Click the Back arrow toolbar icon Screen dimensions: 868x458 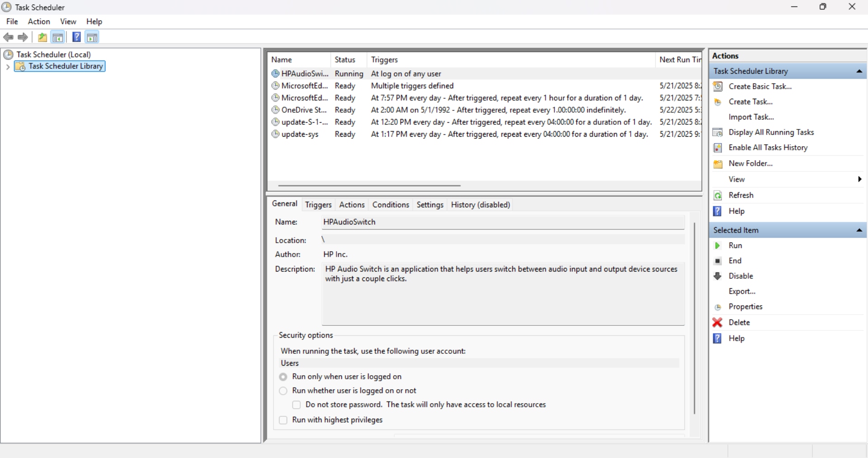click(8, 38)
